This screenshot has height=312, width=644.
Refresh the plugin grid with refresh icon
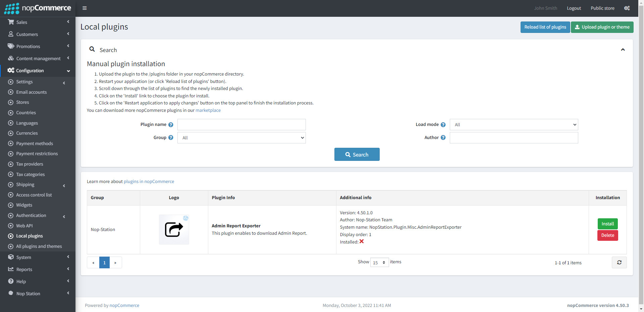pos(619,263)
